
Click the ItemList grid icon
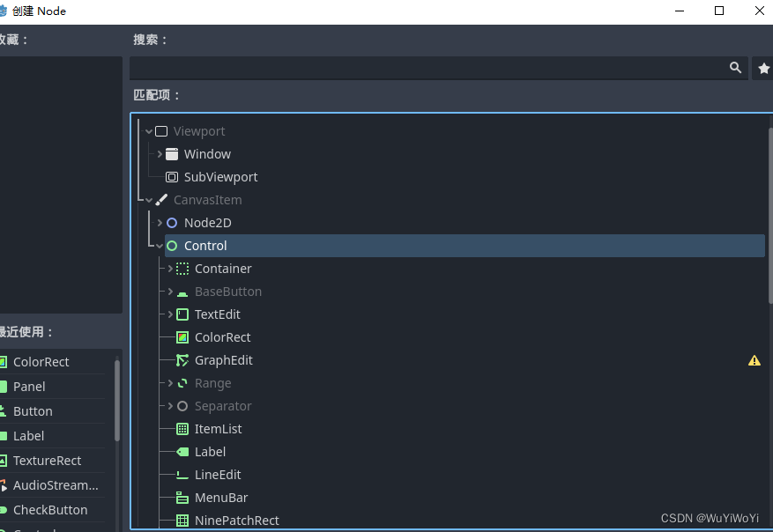pyautogui.click(x=182, y=429)
